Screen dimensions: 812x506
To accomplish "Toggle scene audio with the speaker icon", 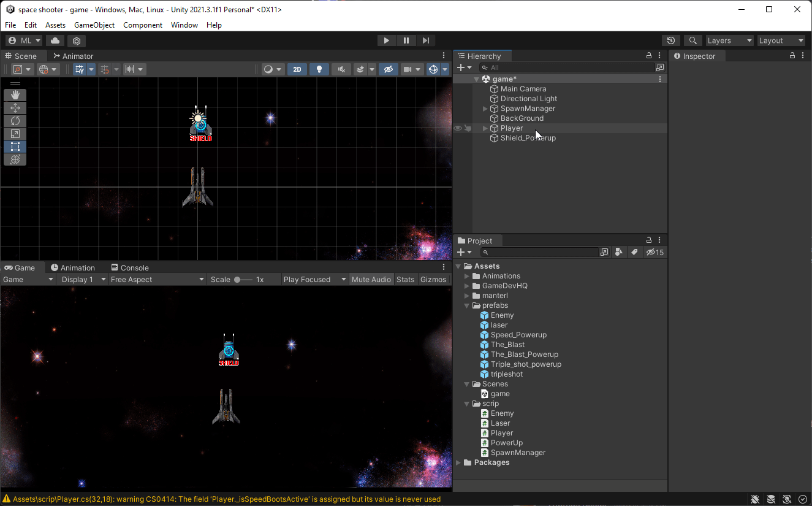I will (341, 69).
